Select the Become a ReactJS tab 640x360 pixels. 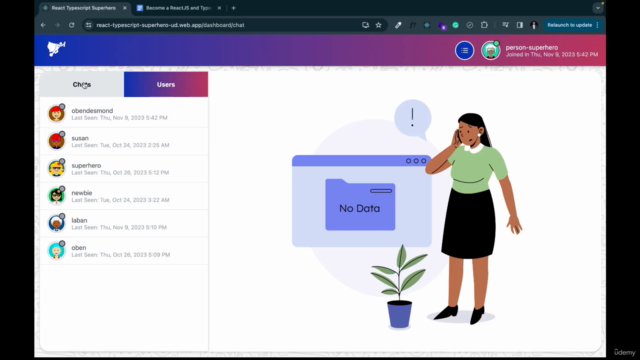(x=179, y=8)
